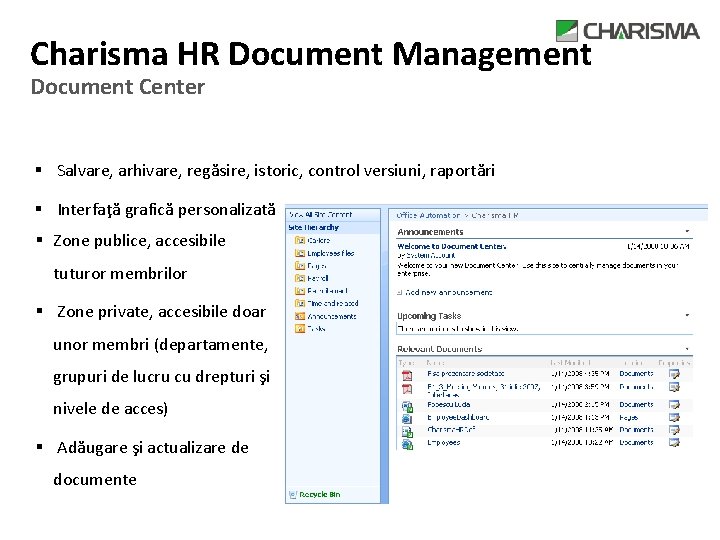Click the Time folder item in Site Hierarchy
This screenshot has height=540, width=720.
[x=333, y=304]
